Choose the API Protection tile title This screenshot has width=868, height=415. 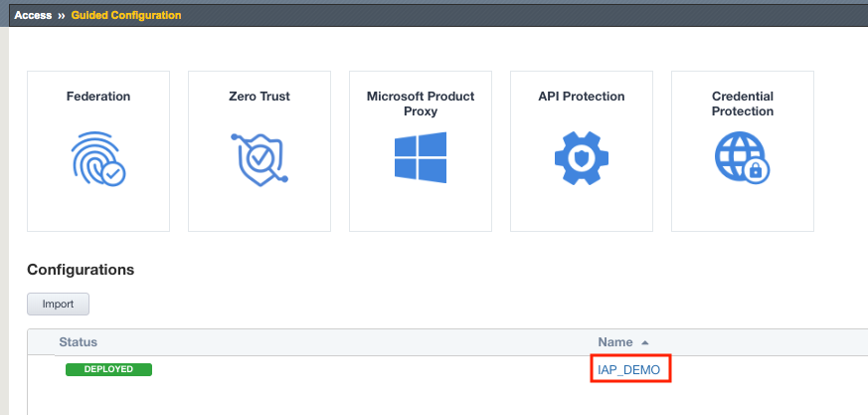coord(582,97)
